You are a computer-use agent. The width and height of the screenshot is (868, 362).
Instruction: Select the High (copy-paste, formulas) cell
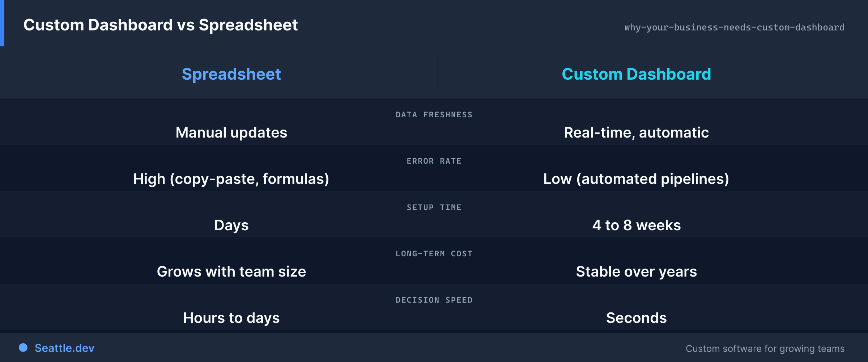(x=231, y=179)
